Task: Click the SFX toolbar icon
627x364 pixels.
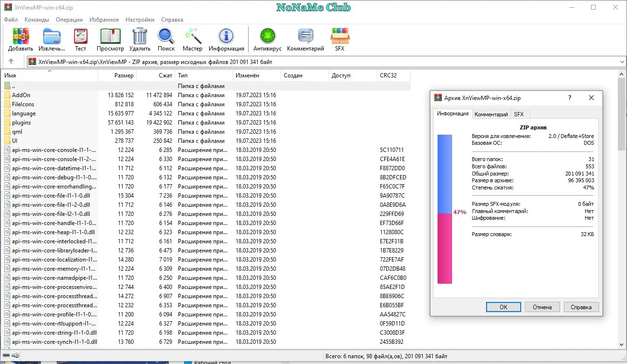Action: 340,36
